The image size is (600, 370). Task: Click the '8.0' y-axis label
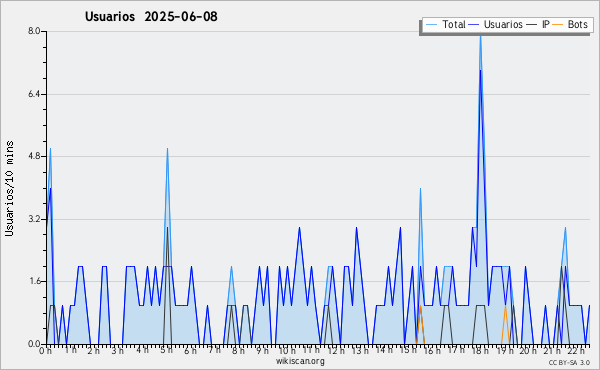click(x=34, y=31)
